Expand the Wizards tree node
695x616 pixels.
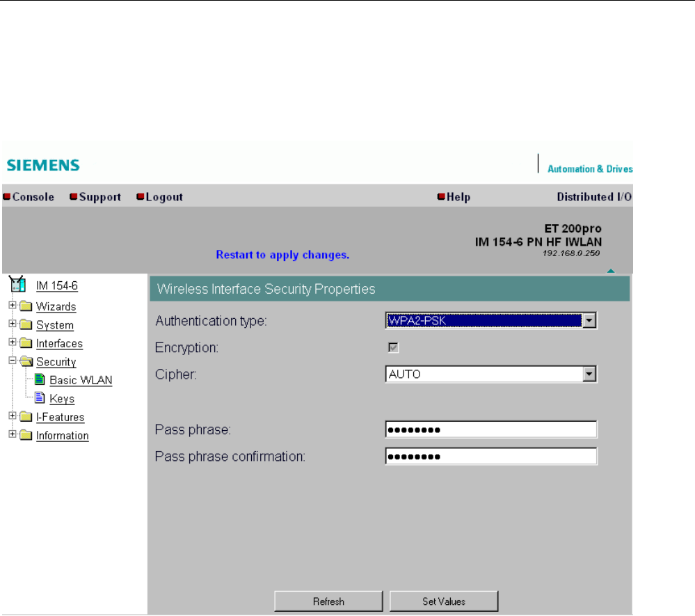(x=13, y=305)
